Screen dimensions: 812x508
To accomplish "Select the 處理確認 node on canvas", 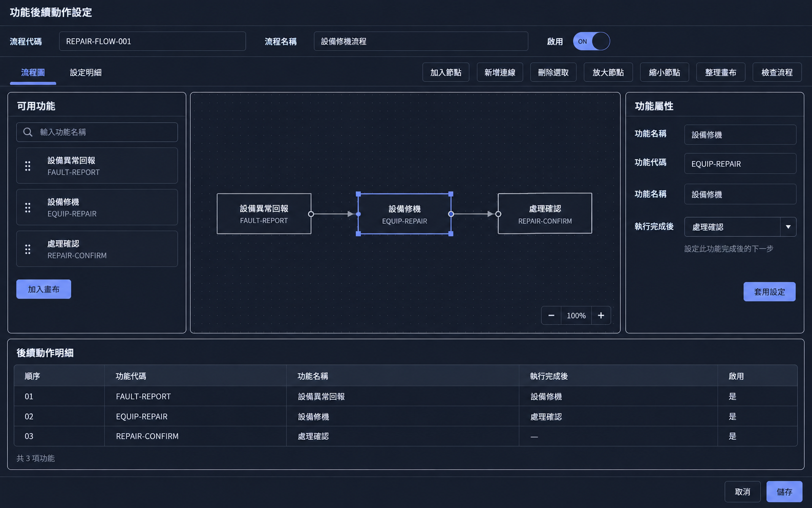I will click(x=545, y=214).
